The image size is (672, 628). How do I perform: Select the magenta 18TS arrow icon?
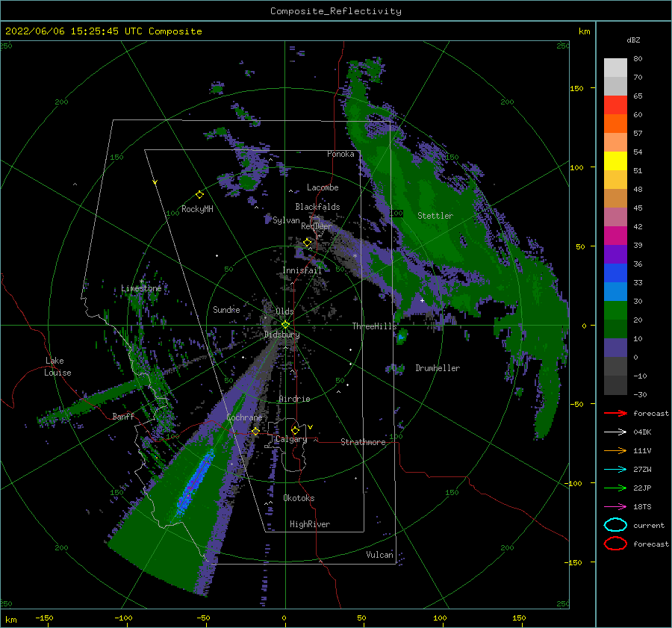[x=615, y=507]
